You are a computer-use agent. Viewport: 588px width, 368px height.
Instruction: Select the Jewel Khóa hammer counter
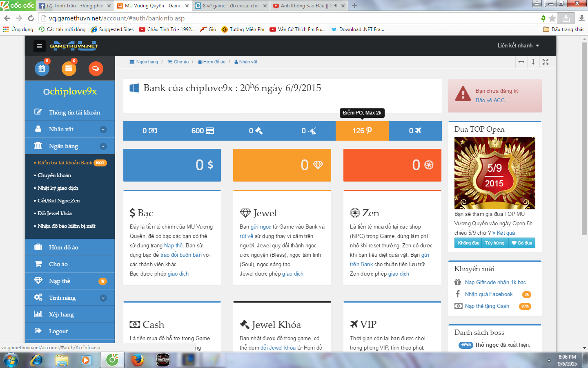pos(256,131)
